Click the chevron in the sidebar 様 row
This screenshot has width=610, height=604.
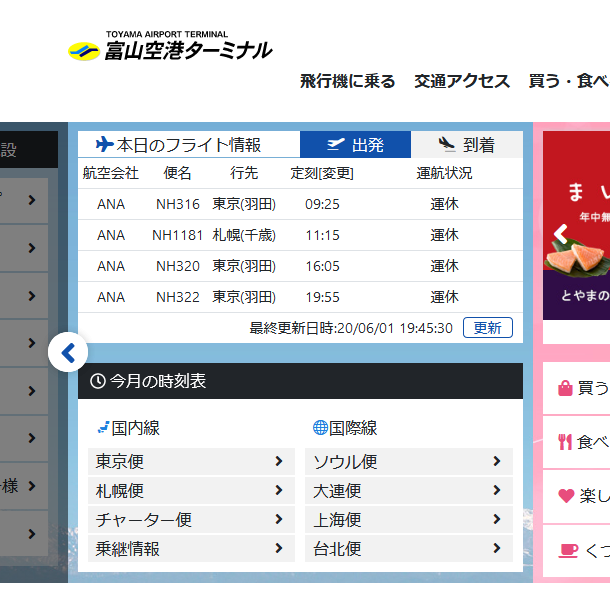[x=32, y=486]
